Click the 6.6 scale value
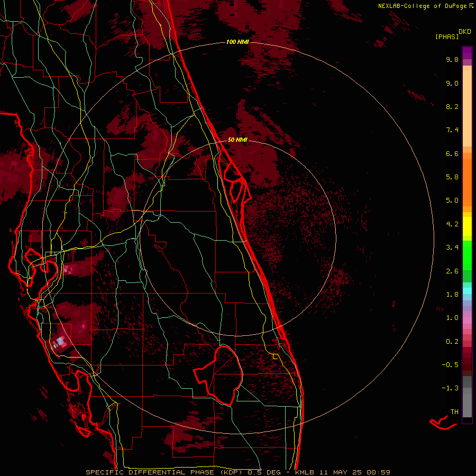Image resolution: width=476 pixels, height=476 pixels. pyautogui.click(x=452, y=153)
